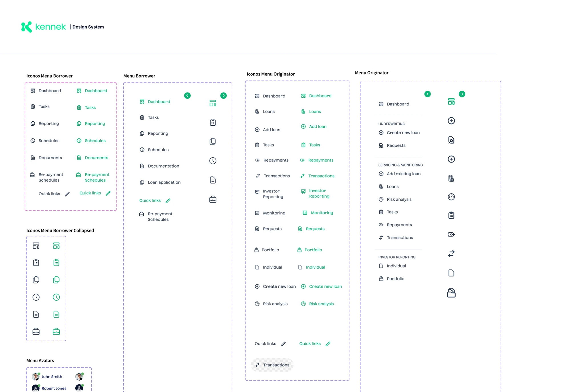Click dark Requests in Iconos Menu Originator
This screenshot has height=392, width=571.
268,229
